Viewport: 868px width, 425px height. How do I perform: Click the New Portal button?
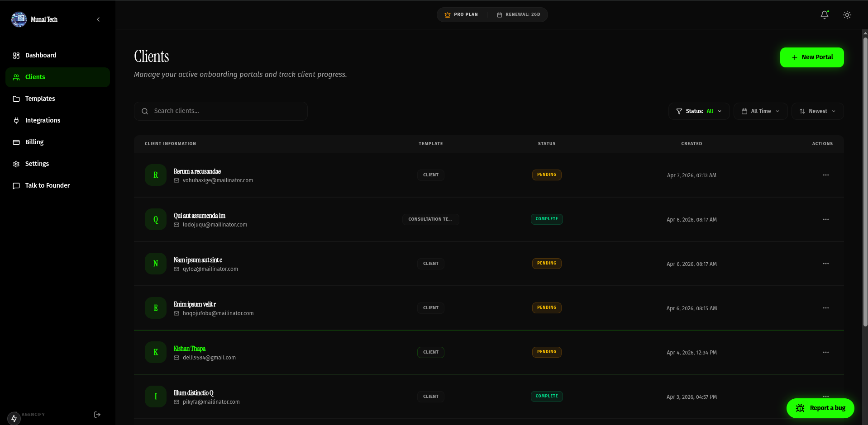[811, 57]
